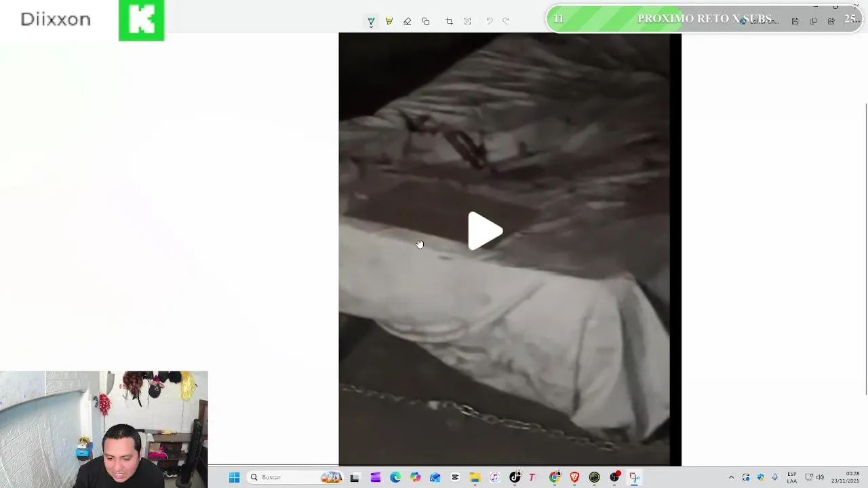This screenshot has width=868, height=488.
Task: Open Brave browser from the taskbar
Action: (x=574, y=477)
